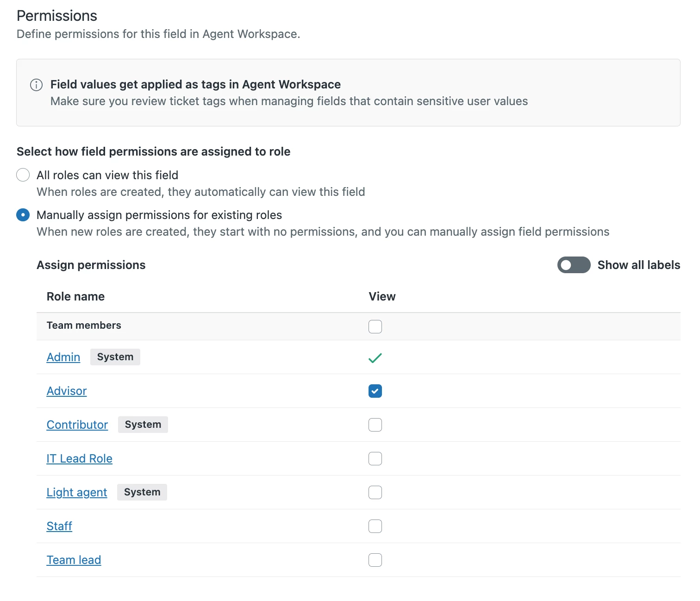Open the Admin role link
This screenshot has width=700, height=601.
[x=63, y=357]
